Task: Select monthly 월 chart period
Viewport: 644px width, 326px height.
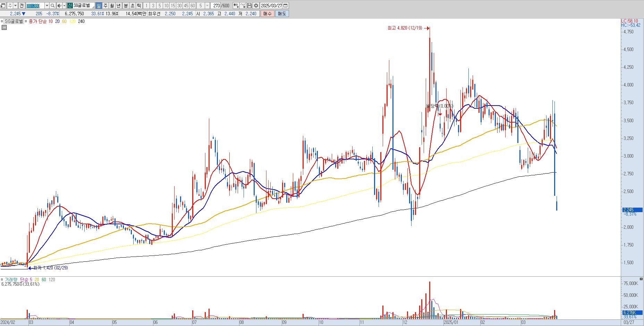Action: click(x=112, y=6)
